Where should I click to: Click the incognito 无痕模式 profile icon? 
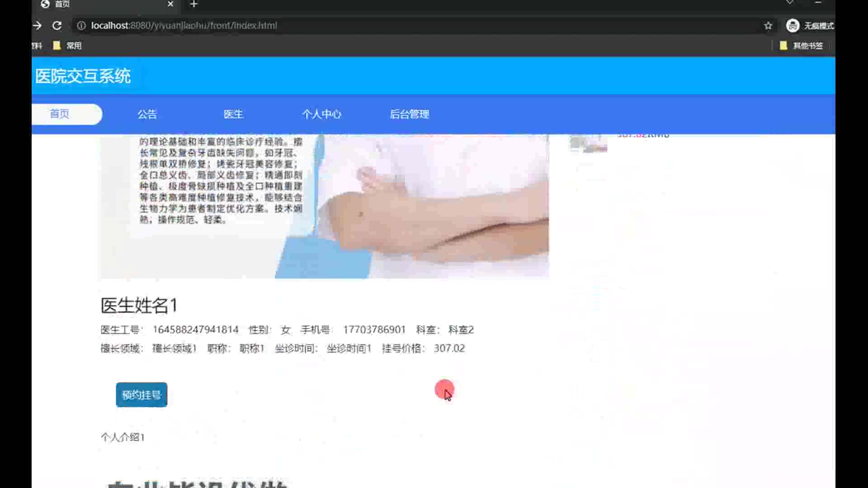tap(793, 26)
